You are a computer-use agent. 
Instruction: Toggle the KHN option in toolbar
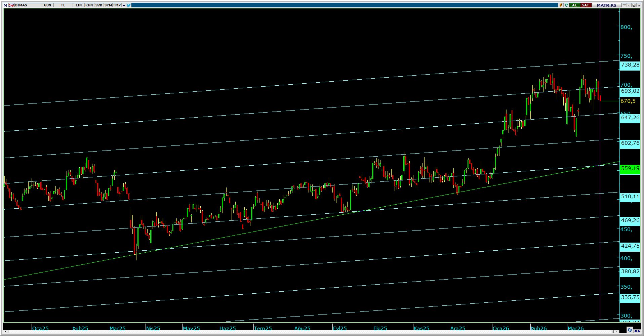pyautogui.click(x=89, y=5)
